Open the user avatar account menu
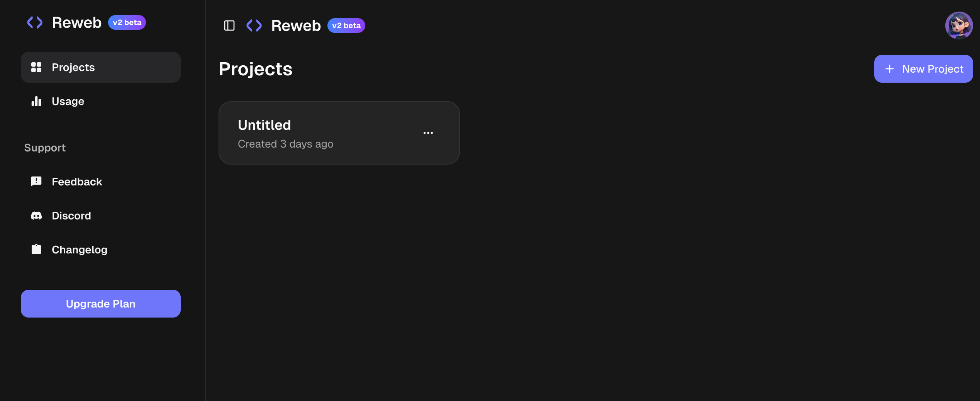The height and width of the screenshot is (401, 980). [958, 25]
